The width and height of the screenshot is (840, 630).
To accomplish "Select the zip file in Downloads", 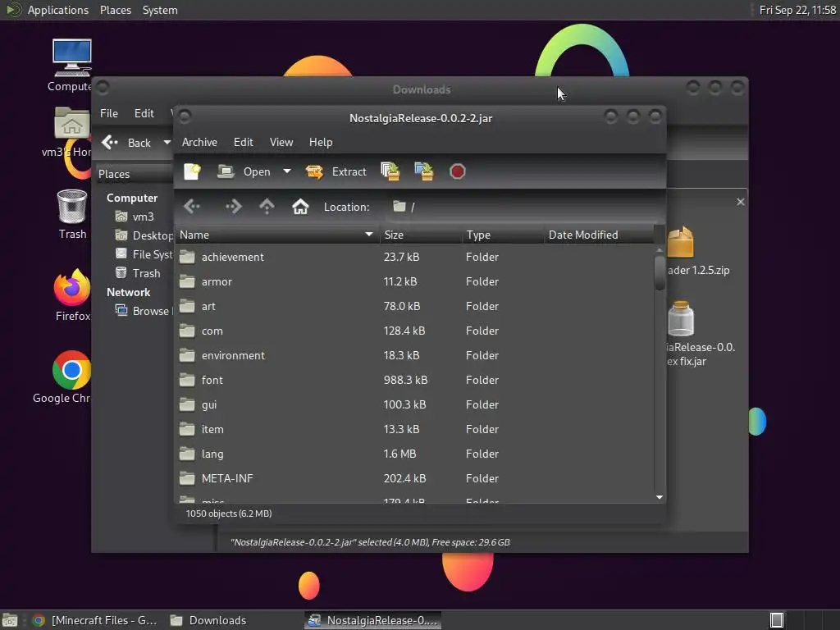I will point(696,252).
